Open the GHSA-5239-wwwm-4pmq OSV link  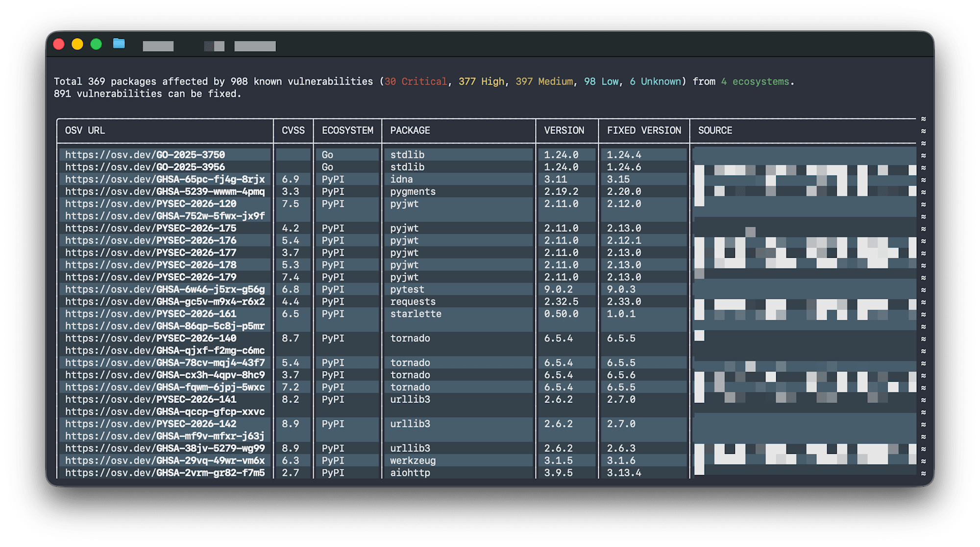(165, 192)
